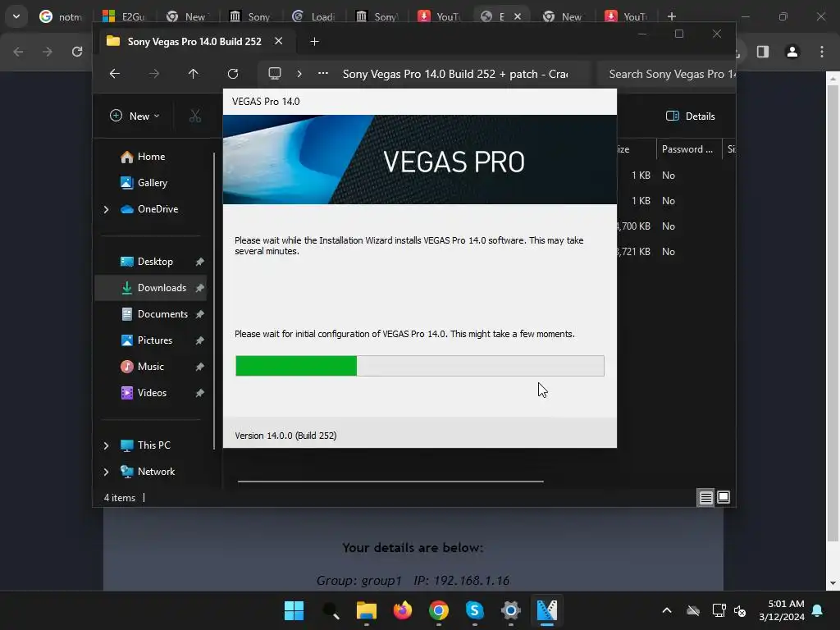The image size is (840, 630).
Task: Open Settings gear from the taskbar
Action: (511, 610)
